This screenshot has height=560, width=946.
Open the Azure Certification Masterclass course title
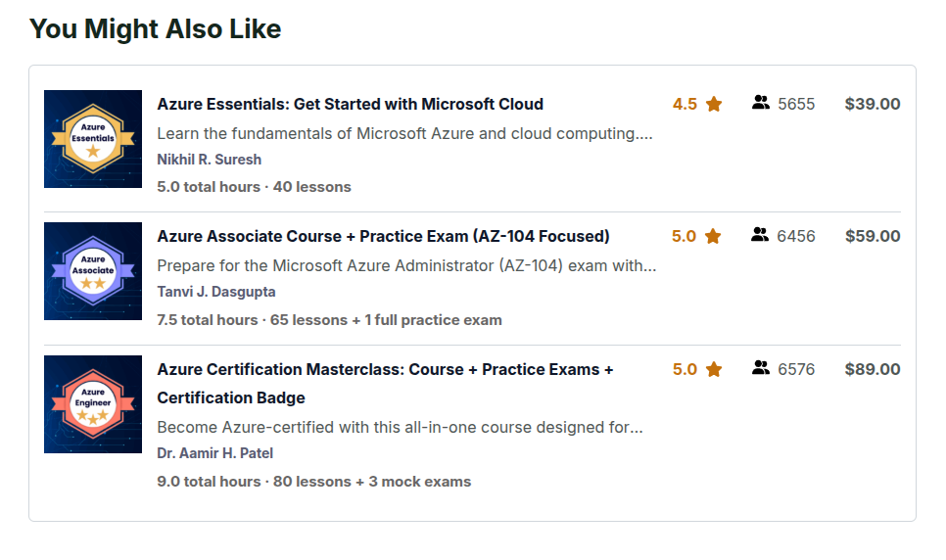(x=385, y=370)
